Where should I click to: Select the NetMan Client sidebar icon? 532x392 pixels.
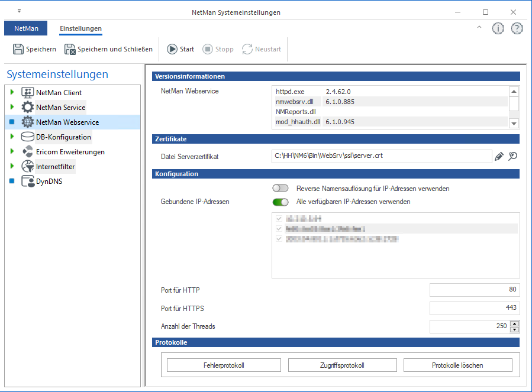coord(26,92)
